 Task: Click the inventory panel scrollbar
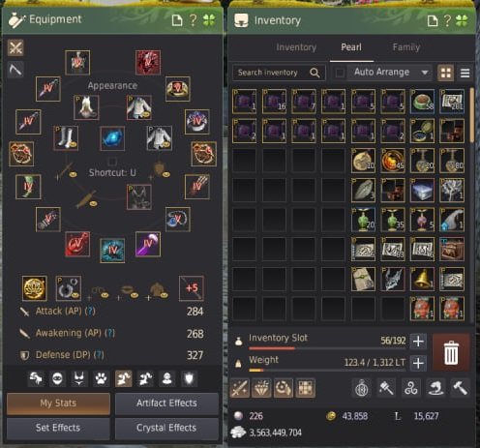point(472,115)
